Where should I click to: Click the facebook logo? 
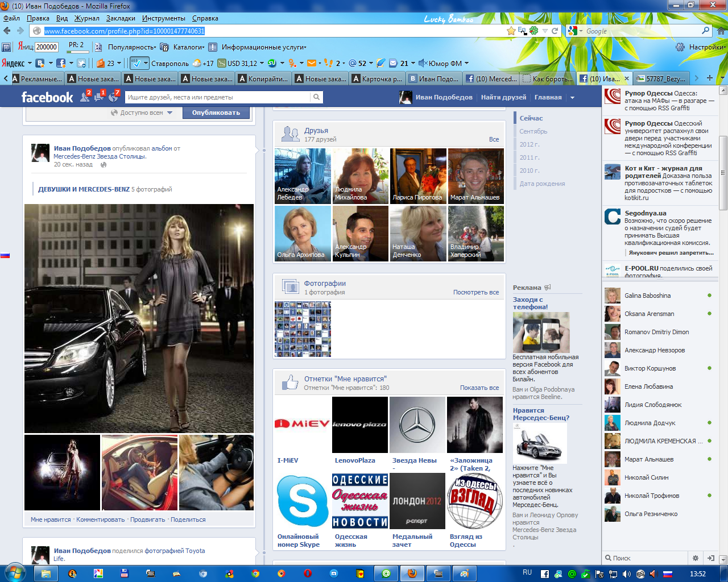click(x=47, y=97)
